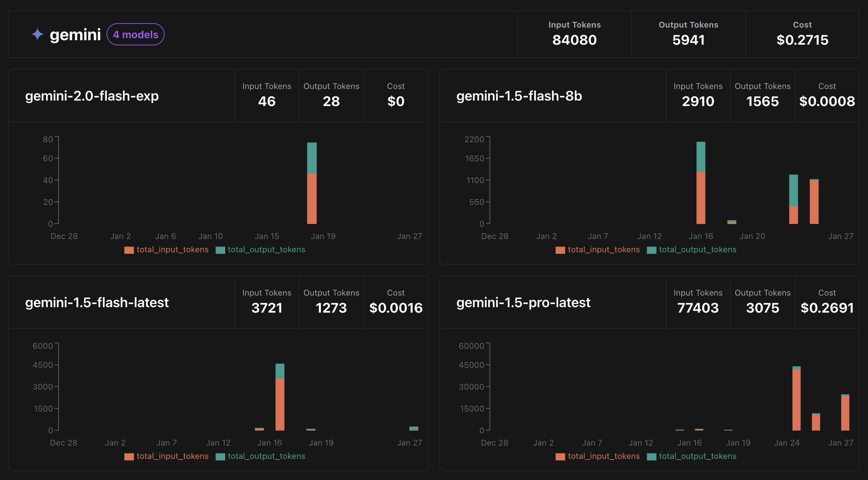
Task: Click gemini-1.5-flash-8b cost $0.0008
Action: click(827, 101)
